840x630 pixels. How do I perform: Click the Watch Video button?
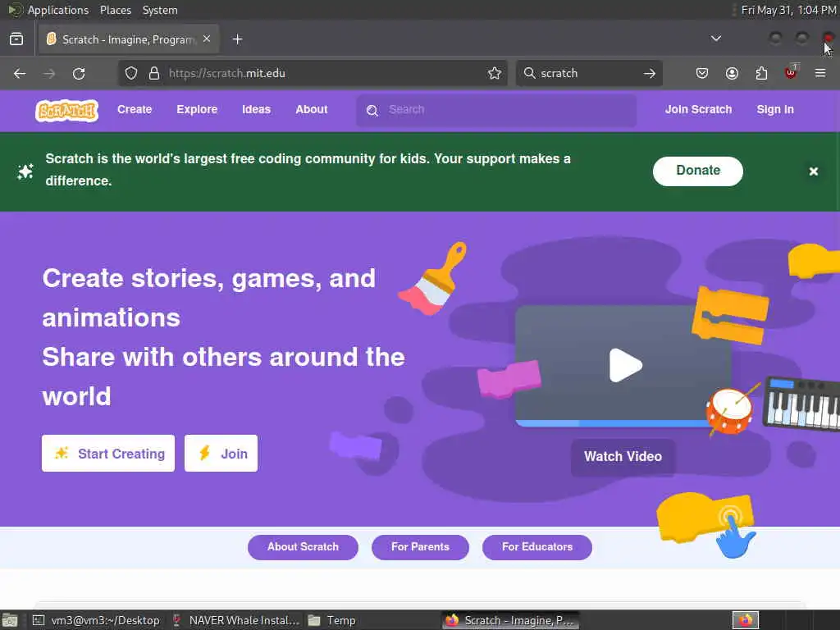click(x=623, y=456)
